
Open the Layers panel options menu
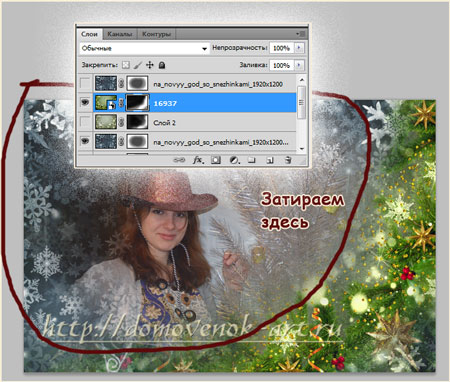click(301, 34)
